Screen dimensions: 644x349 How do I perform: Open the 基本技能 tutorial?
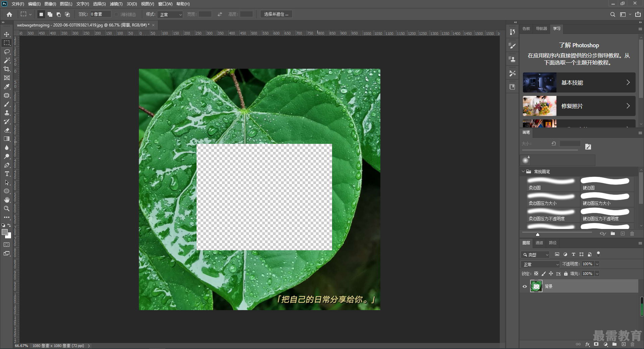pyautogui.click(x=579, y=82)
